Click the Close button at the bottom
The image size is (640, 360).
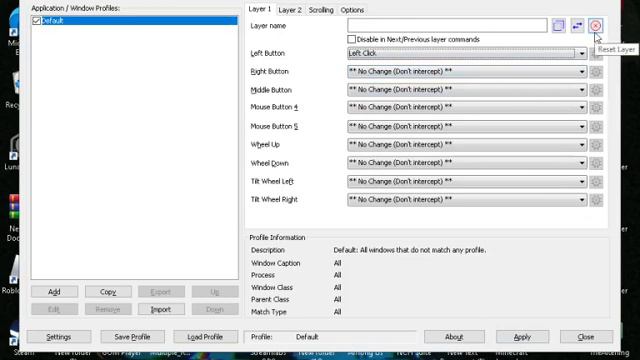click(x=586, y=337)
